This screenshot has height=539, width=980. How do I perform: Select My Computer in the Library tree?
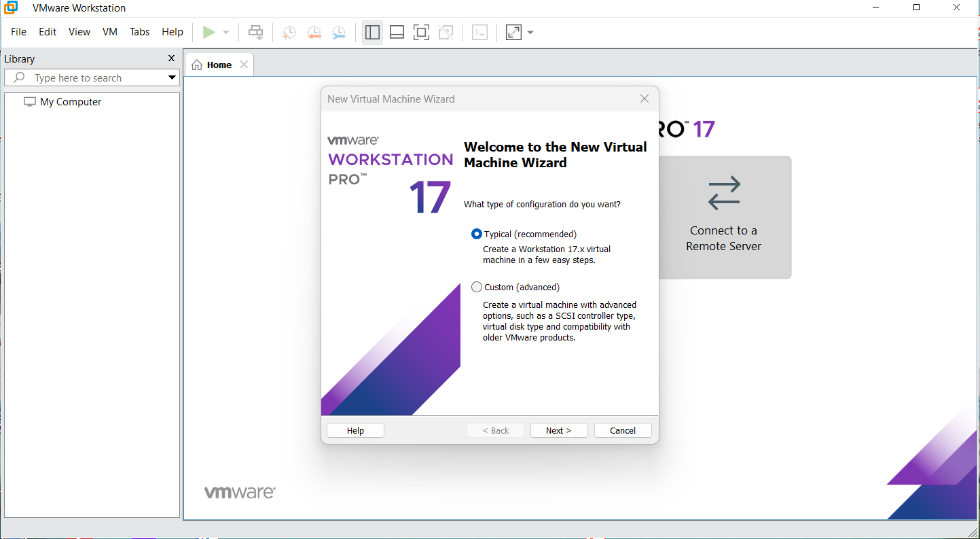(71, 102)
